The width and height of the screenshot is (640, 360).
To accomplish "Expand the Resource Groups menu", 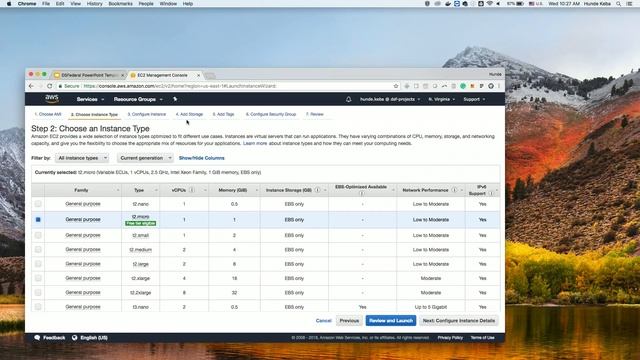I will [x=138, y=99].
